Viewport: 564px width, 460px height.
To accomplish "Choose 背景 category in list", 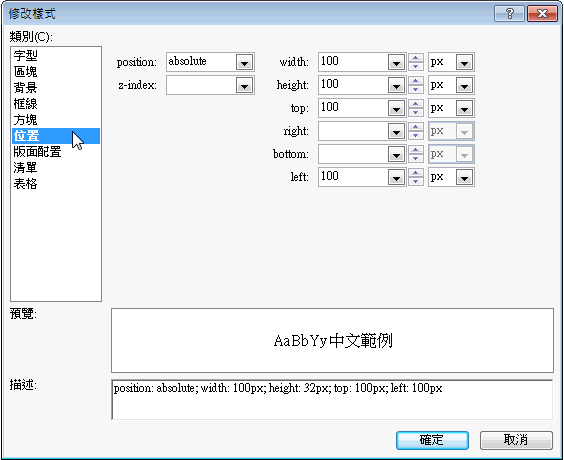I will pyautogui.click(x=26, y=88).
